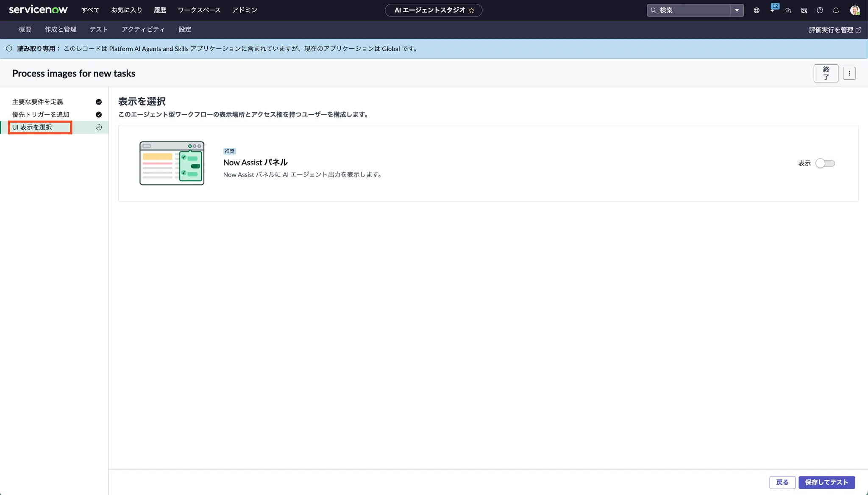Image resolution: width=868 pixels, height=495 pixels.
Task: Click the 戻る button
Action: 782,482
